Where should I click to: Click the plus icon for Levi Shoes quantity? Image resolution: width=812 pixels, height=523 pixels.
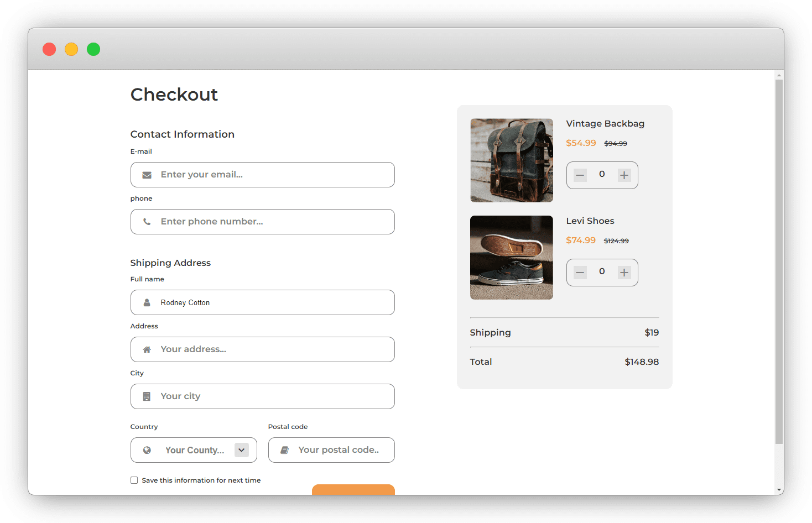[x=624, y=272]
